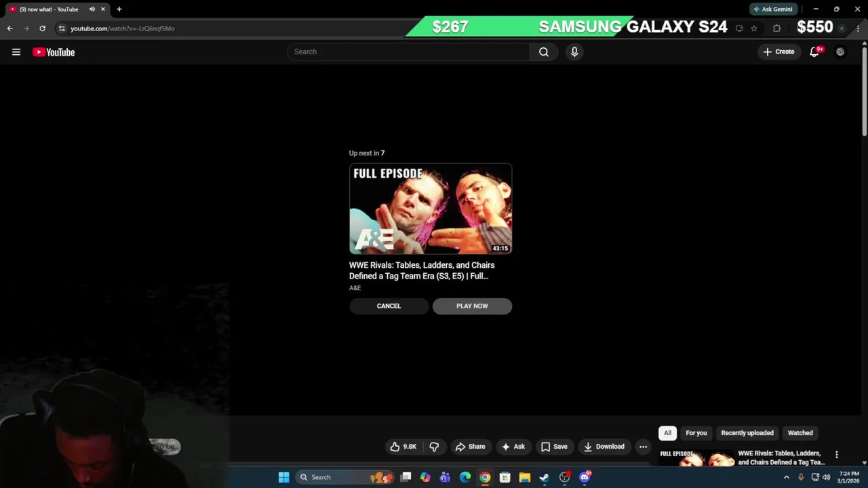The image size is (868, 488).
Task: Click Play Now for next video
Action: point(472,306)
